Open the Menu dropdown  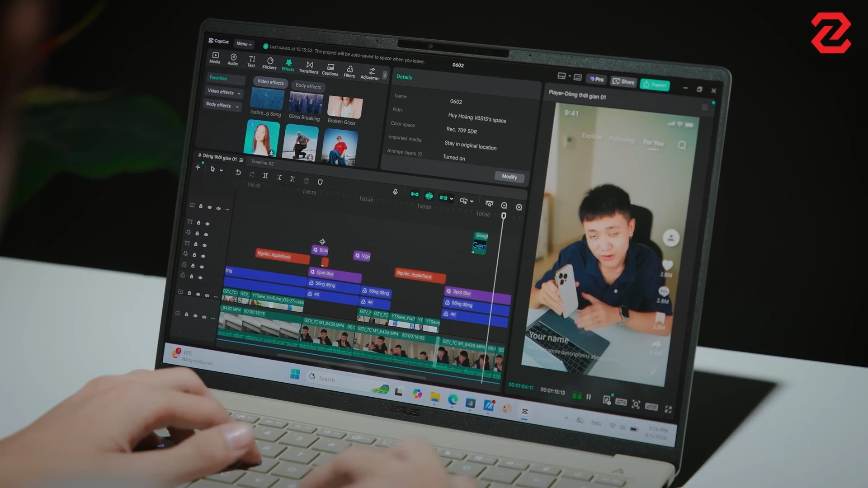244,44
